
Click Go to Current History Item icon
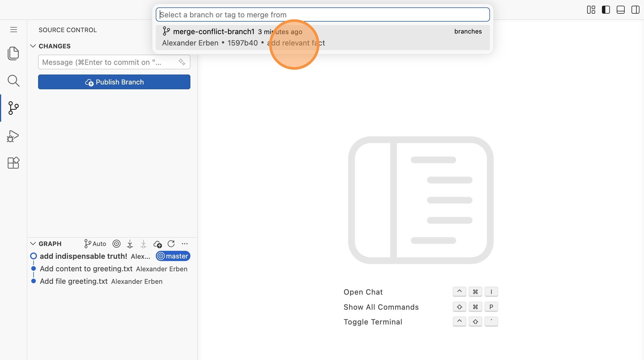117,244
